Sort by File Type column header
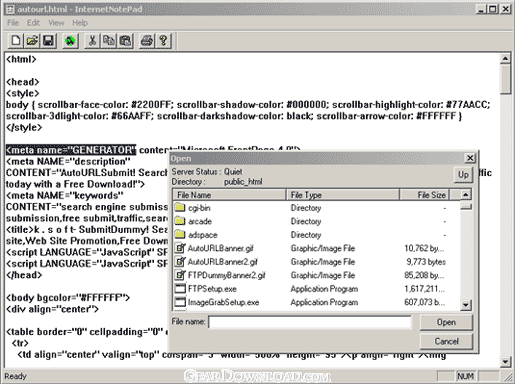 tap(343, 195)
